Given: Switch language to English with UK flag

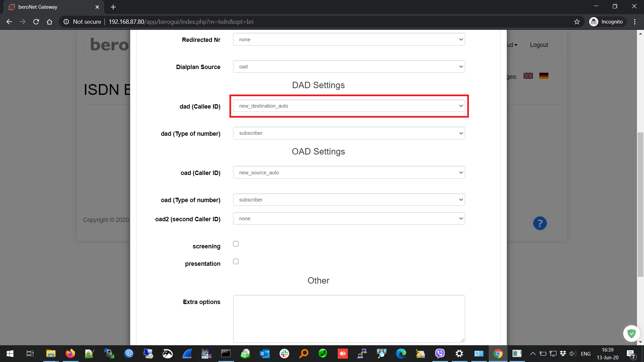Looking at the screenshot, I should 528,76.
